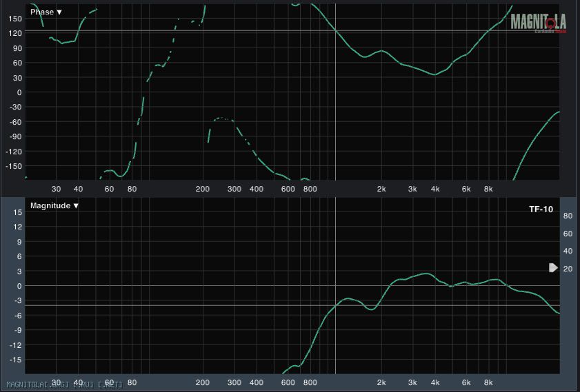Click the MAGNITOLA logo in top-right corner
Image resolution: width=580 pixels, height=392 pixels.
(538, 23)
